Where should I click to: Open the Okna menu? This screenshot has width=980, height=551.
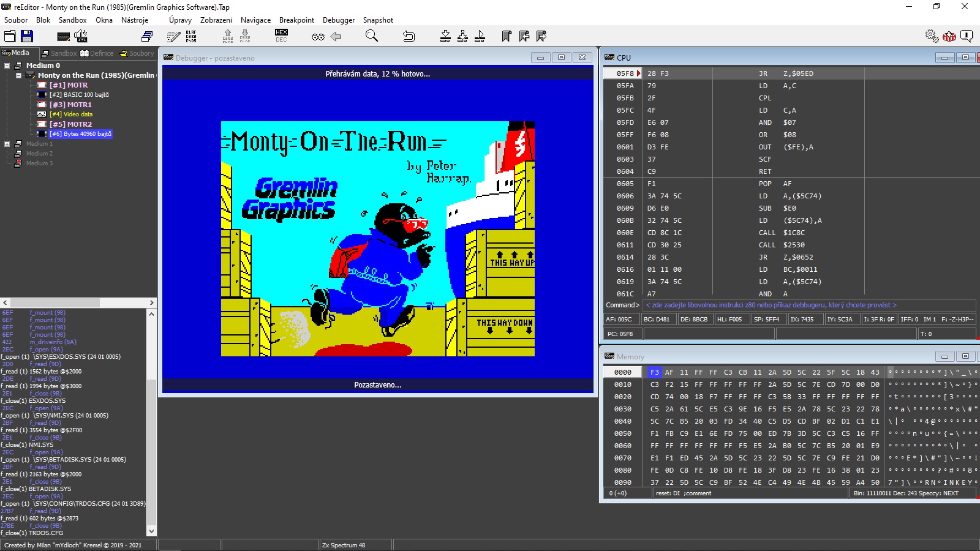pos(104,20)
